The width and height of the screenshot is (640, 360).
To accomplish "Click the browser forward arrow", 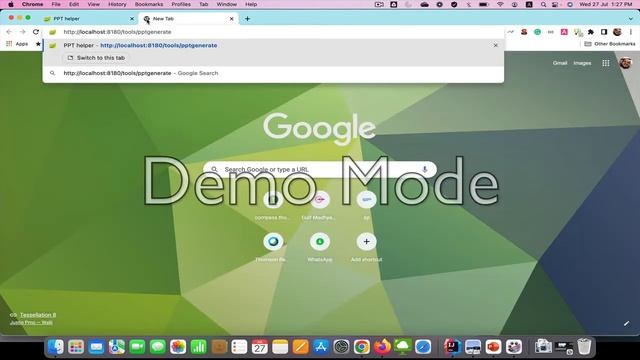I will pos(22,32).
